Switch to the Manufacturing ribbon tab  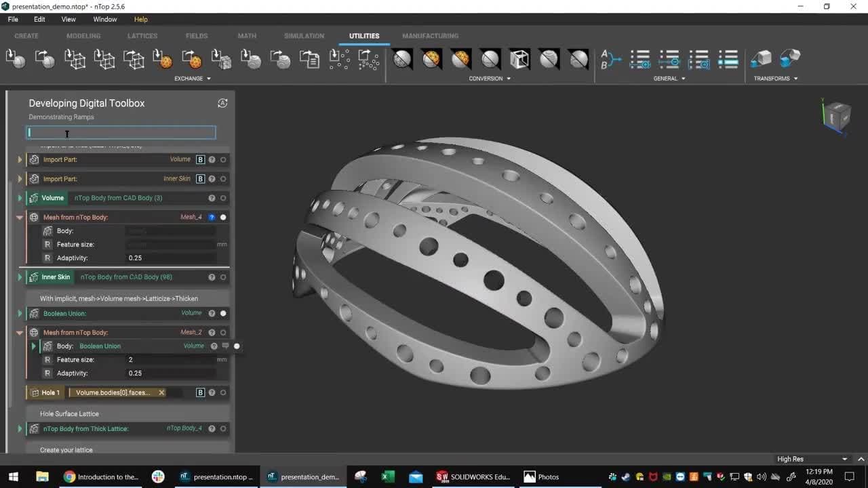[430, 36]
